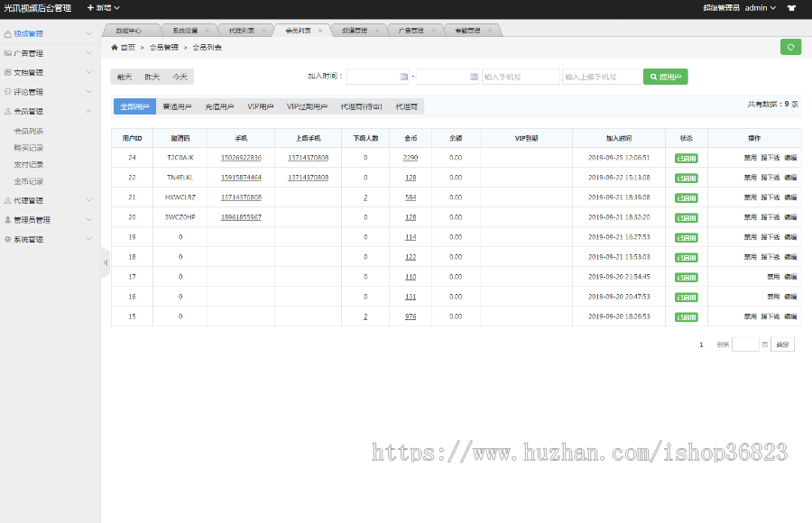This screenshot has height=523, width=812.
Task: Toggle 已启用 status for user 22
Action: coord(687,179)
